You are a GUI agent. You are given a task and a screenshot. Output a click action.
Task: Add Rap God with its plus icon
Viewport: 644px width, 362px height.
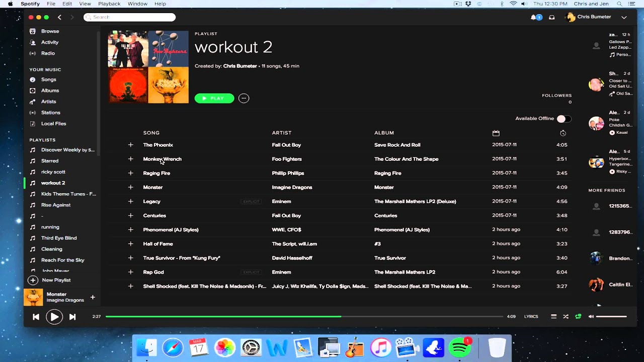point(130,272)
